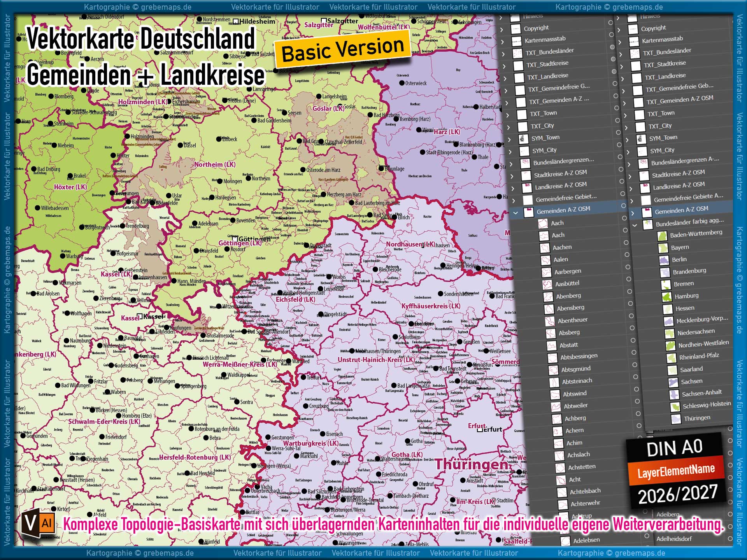
Task: Expand Gemeinden A-Z OSM layer in right panel
Action: (x=633, y=213)
